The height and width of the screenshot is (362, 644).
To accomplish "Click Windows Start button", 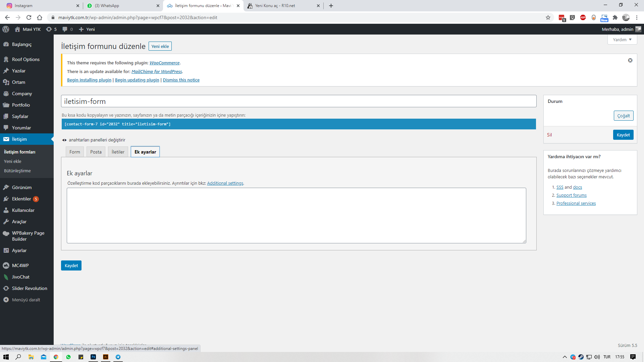I will point(6,357).
